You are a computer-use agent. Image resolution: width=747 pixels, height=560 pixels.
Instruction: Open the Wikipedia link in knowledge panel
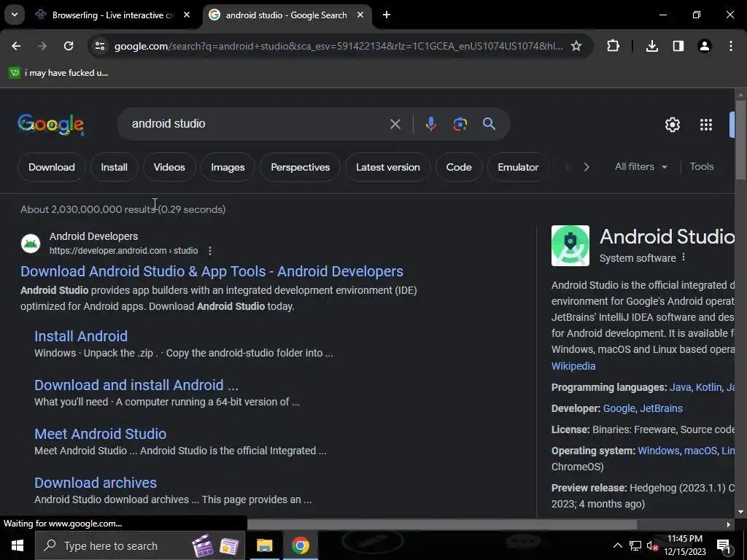(573, 366)
